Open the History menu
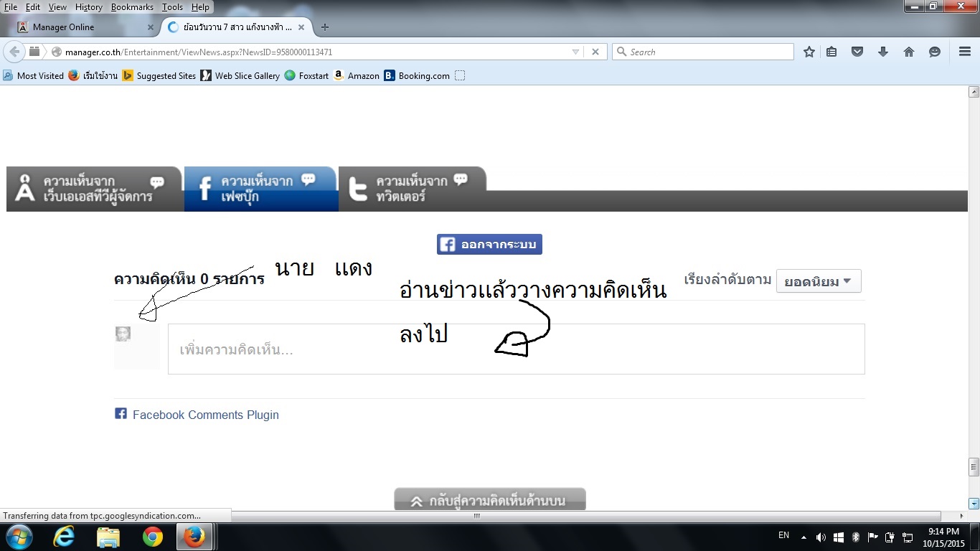This screenshot has height=551, width=980. pyautogui.click(x=89, y=7)
